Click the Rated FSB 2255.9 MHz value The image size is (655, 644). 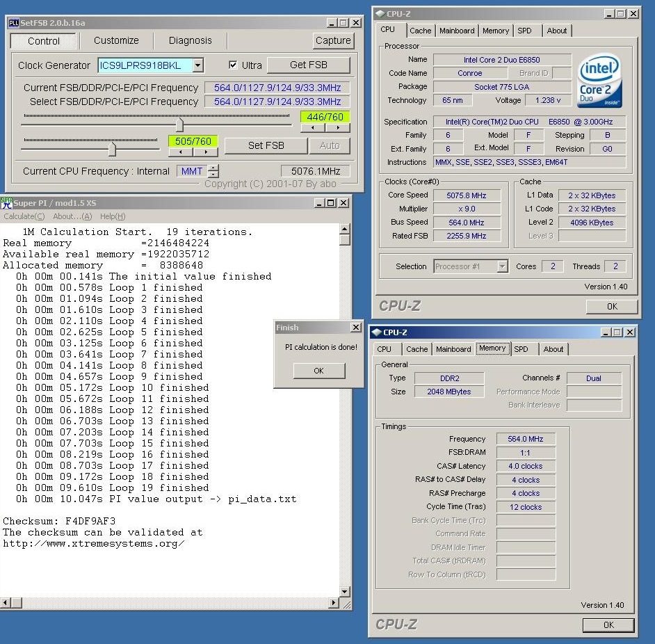(x=467, y=236)
